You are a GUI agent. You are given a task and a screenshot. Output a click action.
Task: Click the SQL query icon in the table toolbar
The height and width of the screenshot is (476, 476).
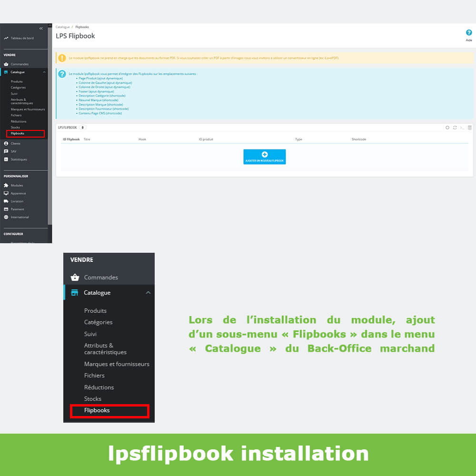point(462,128)
